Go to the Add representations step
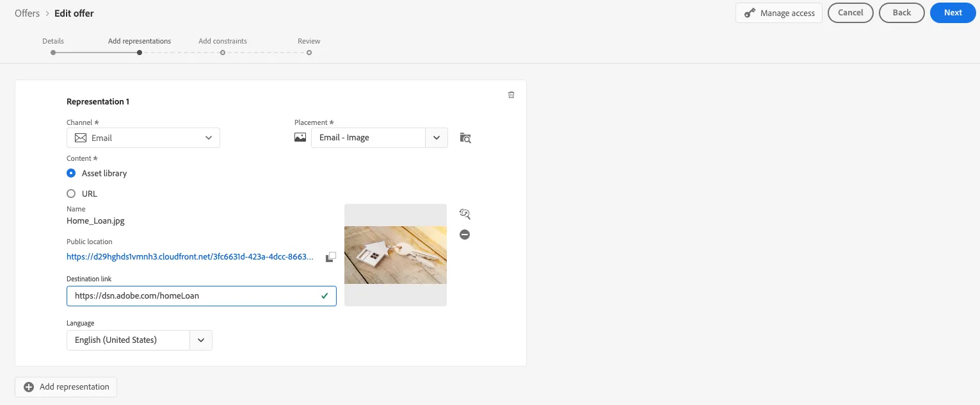The width and height of the screenshot is (980, 405). pyautogui.click(x=140, y=41)
